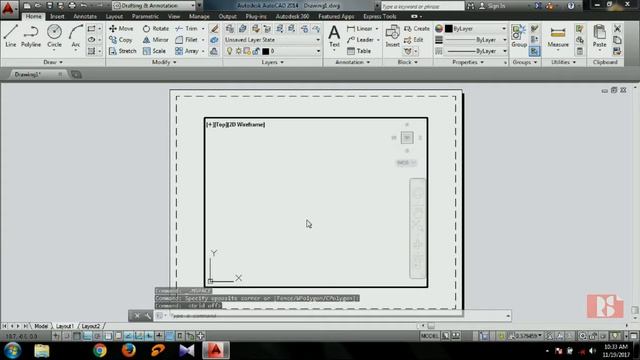Open the workspace Drafting & Annotation dropdown

coord(154,6)
